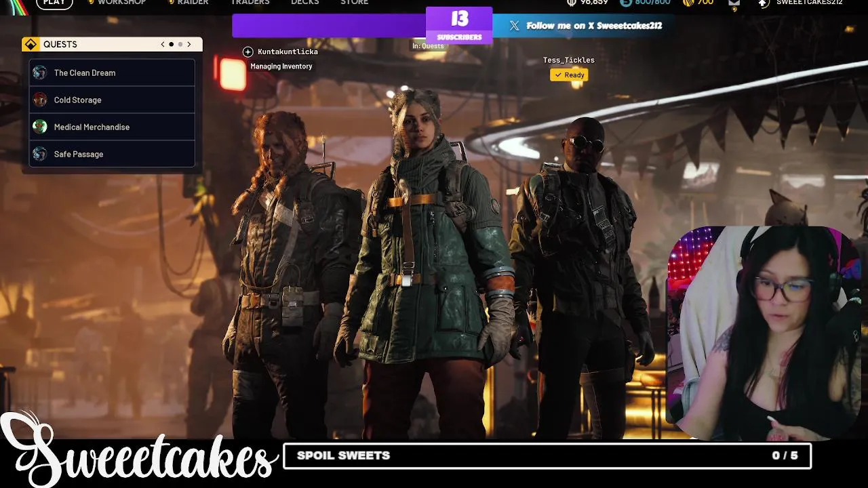Viewport: 868px width, 488px height.
Task: Click the Tess_Tickles player name
Action: coord(569,60)
